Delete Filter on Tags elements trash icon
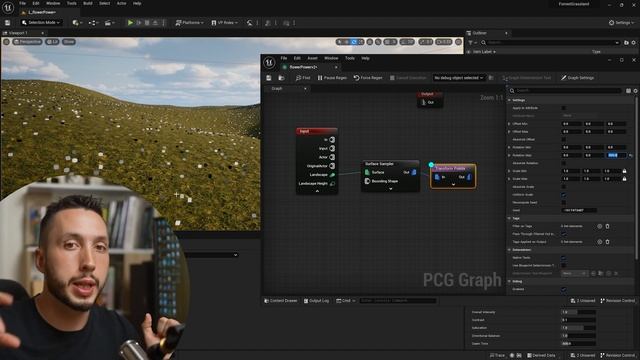640x360 pixels. tap(607, 226)
